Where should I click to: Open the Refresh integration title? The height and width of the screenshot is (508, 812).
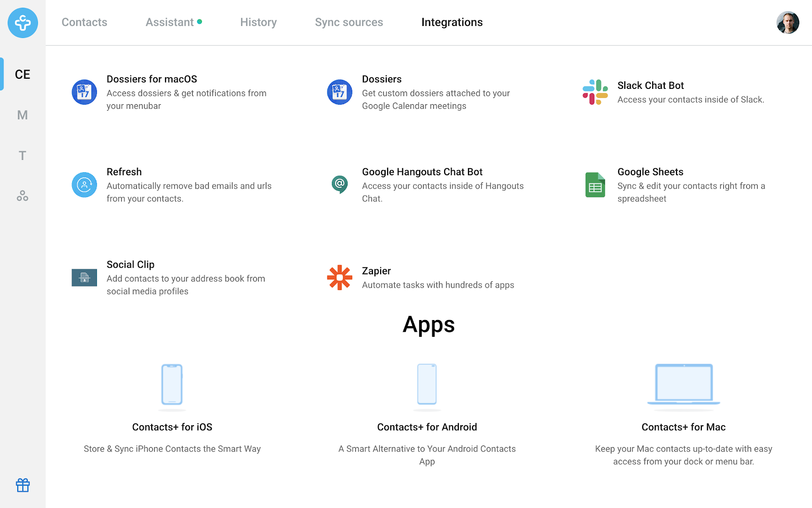tap(124, 172)
